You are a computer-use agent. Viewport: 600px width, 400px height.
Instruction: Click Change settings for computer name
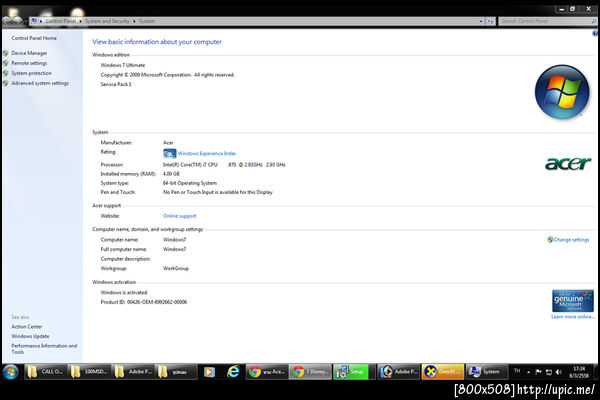(571, 240)
